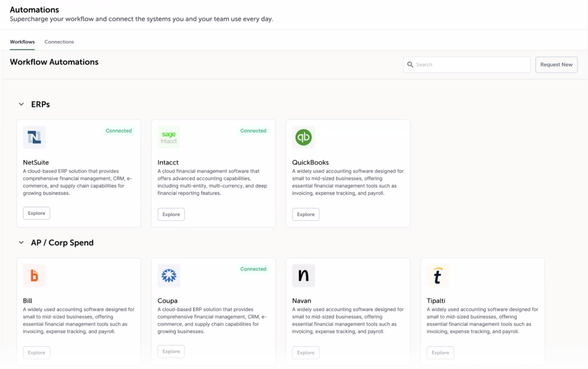Collapse the ERPs section
Image resolution: width=588 pixels, height=369 pixels.
coord(21,104)
